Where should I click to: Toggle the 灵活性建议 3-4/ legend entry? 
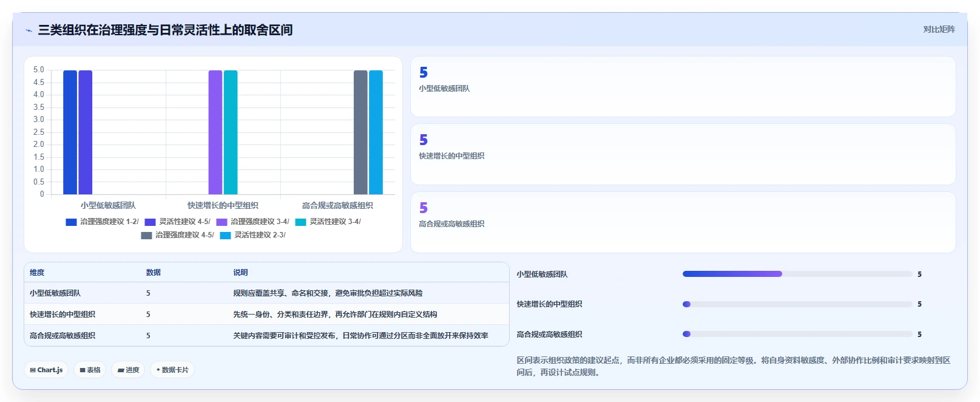pos(328,222)
